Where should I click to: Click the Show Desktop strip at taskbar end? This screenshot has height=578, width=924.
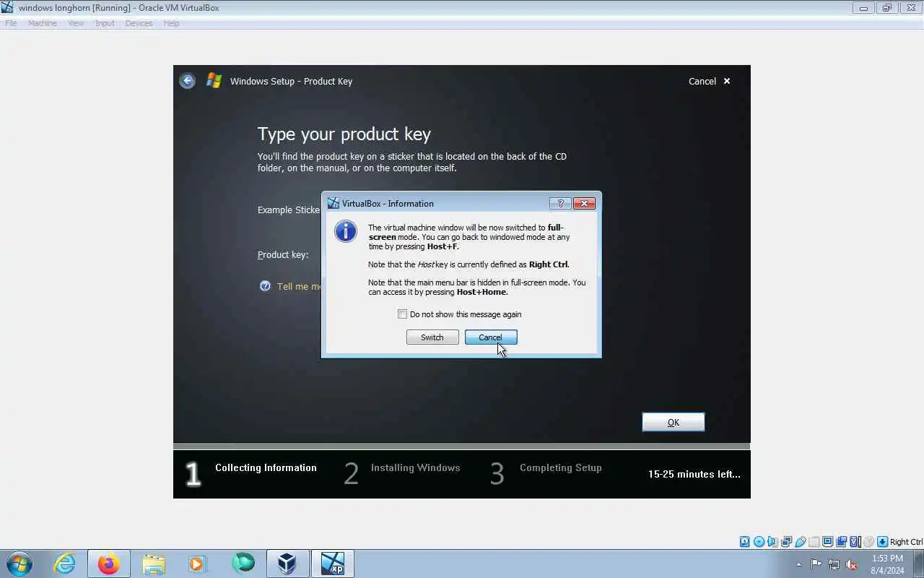click(x=918, y=564)
